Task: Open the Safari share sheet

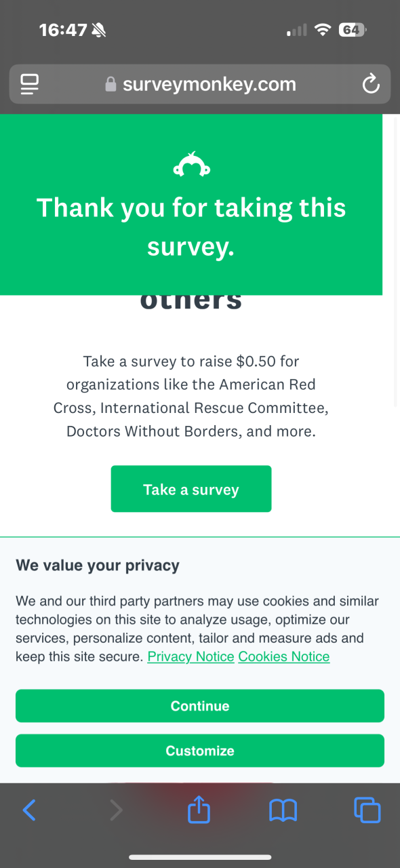Action: coord(199,809)
